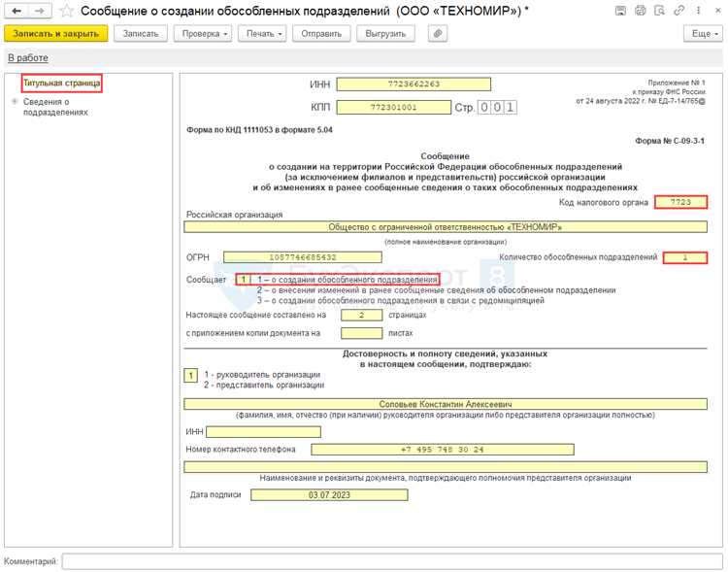The height and width of the screenshot is (572, 728).
Task: Click the Выгрузить button
Action: tap(385, 33)
